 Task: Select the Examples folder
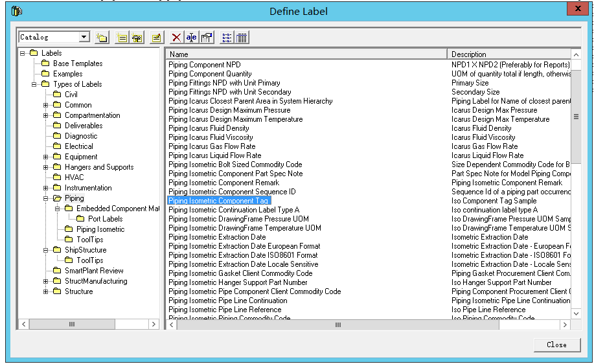tap(67, 74)
